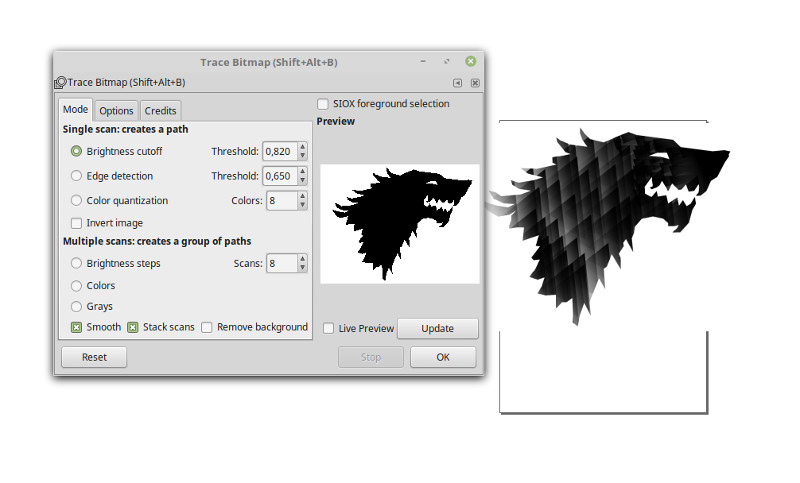Click the Update preview button
Viewport: 800px width, 483px height.
tap(438, 328)
